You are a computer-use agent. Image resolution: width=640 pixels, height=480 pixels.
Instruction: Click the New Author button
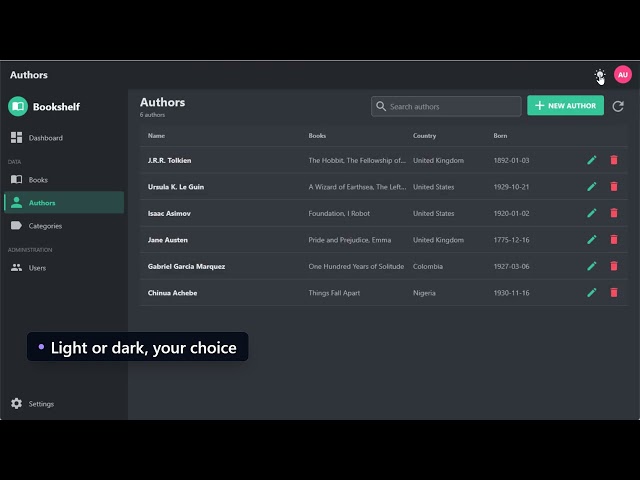[x=565, y=105]
